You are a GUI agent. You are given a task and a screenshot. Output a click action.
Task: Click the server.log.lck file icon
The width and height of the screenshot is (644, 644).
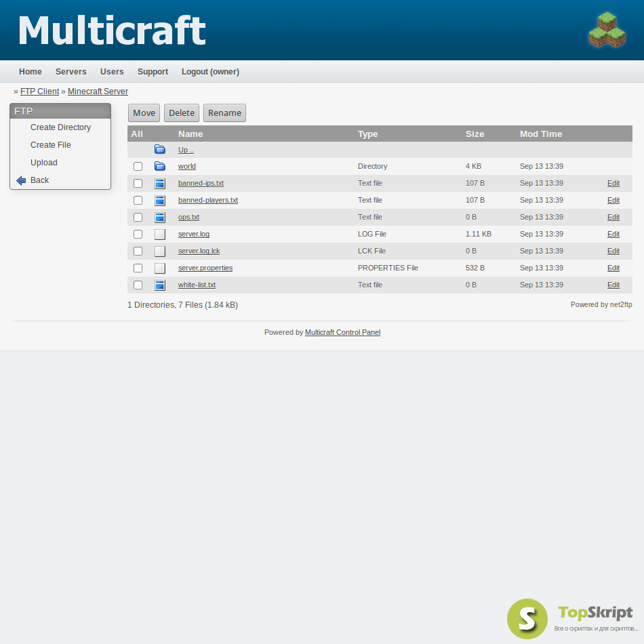[x=160, y=251]
